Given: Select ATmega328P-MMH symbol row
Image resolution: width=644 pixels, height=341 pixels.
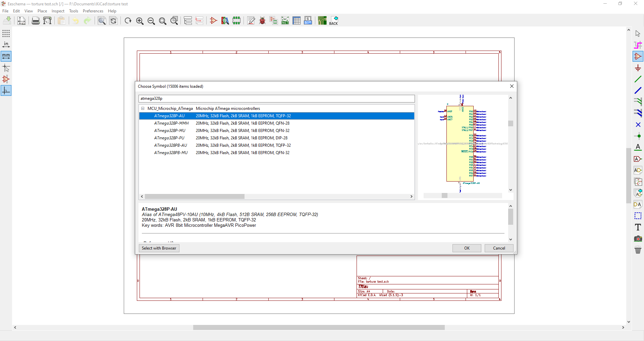Looking at the screenshot, I should pos(277,123).
